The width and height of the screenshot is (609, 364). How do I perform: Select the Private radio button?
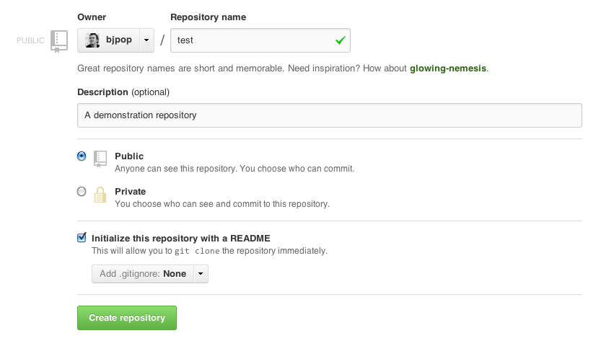click(82, 192)
